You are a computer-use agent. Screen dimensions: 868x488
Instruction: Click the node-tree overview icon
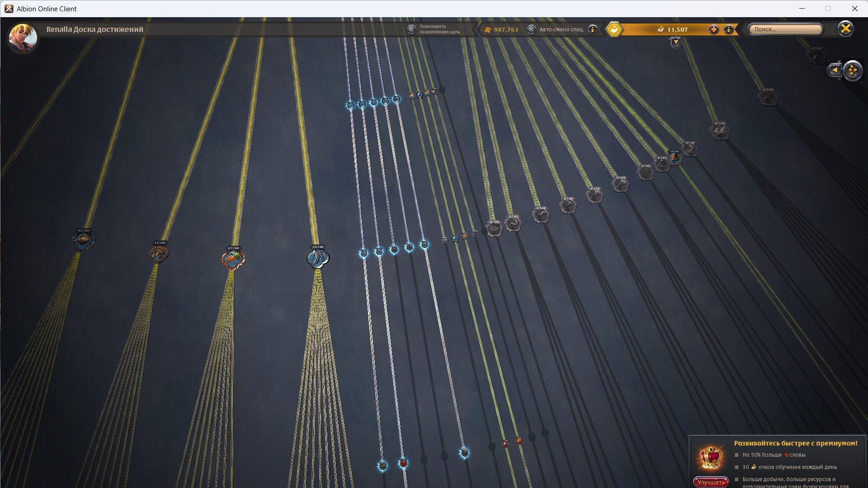(853, 70)
